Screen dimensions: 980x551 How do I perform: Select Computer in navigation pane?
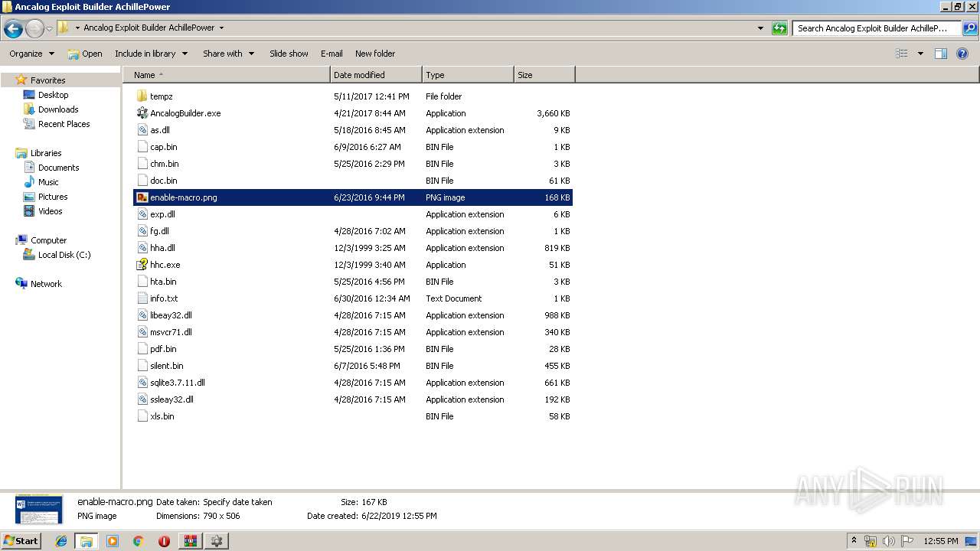click(48, 240)
